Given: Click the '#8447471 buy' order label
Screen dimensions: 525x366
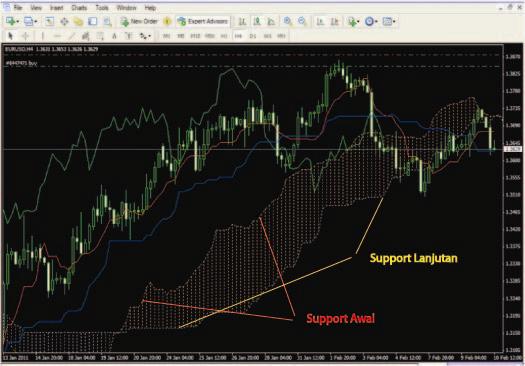Looking at the screenshot, I should [21, 63].
